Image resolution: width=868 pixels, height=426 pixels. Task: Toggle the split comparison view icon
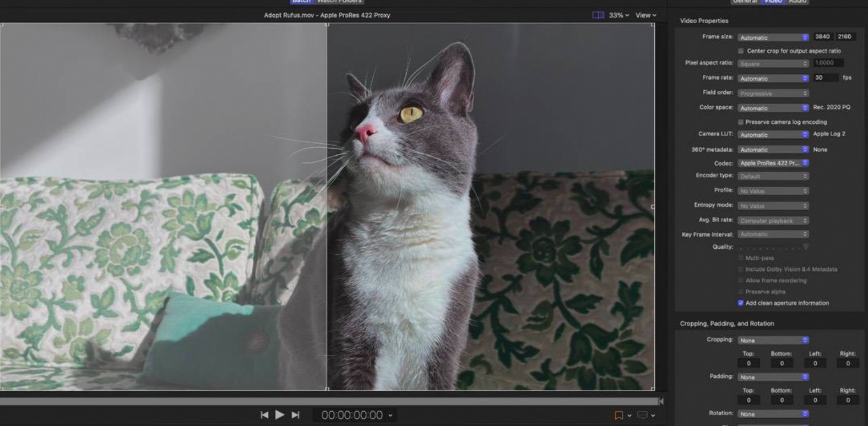[598, 15]
